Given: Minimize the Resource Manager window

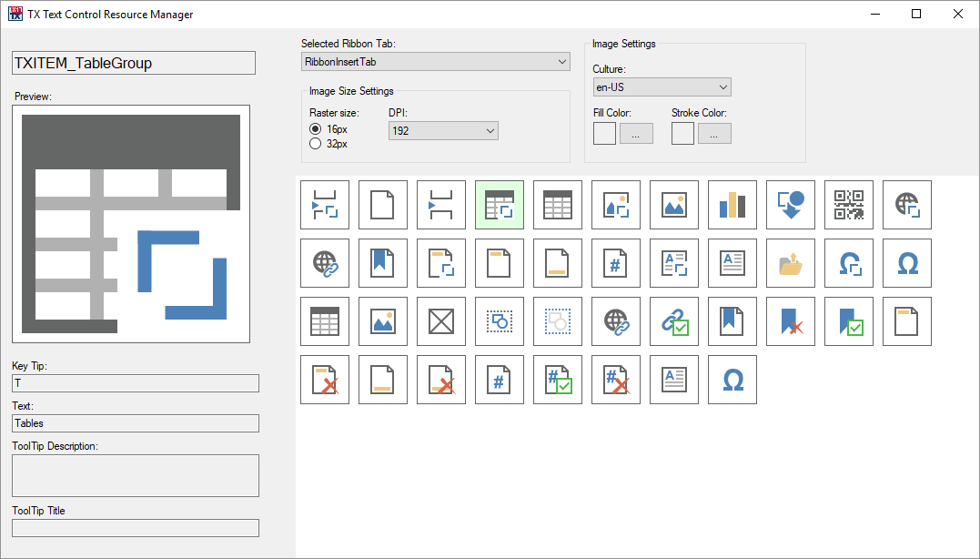Looking at the screenshot, I should tap(875, 14).
